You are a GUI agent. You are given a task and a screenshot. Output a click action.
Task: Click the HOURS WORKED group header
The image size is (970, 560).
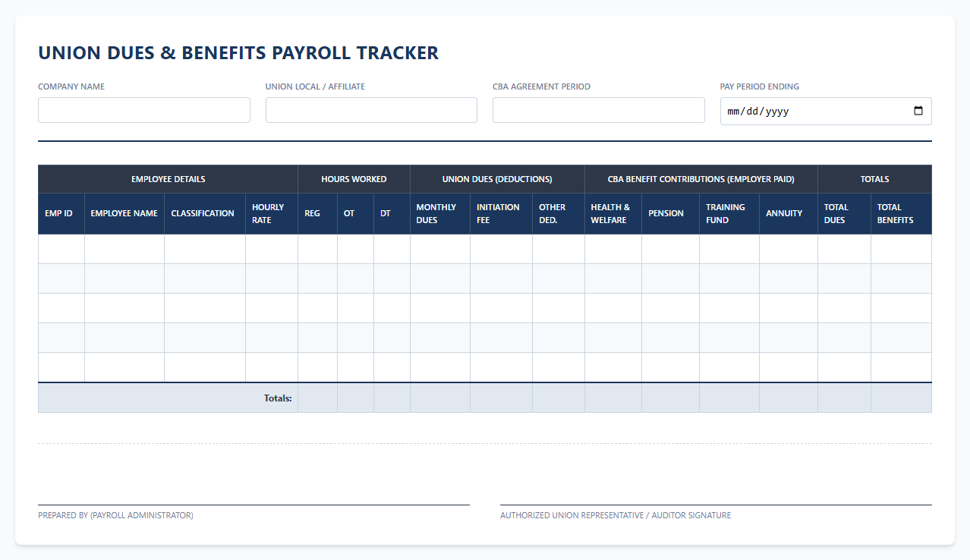tap(354, 179)
